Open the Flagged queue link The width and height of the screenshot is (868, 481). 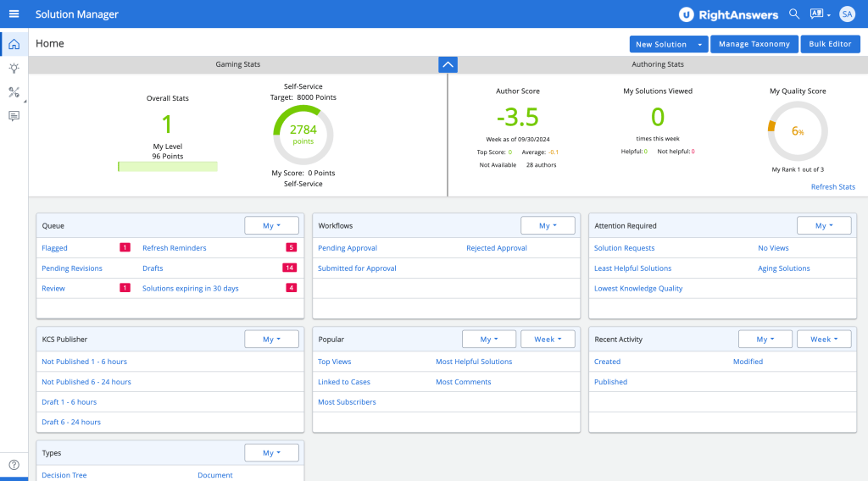pyautogui.click(x=54, y=248)
